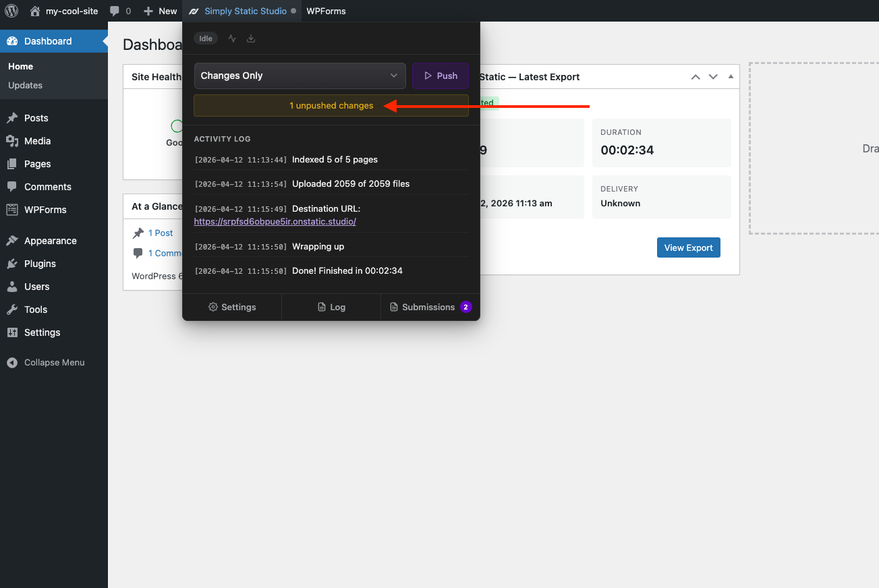
Task: Toggle the Latest Export panel triangle
Action: click(x=731, y=77)
